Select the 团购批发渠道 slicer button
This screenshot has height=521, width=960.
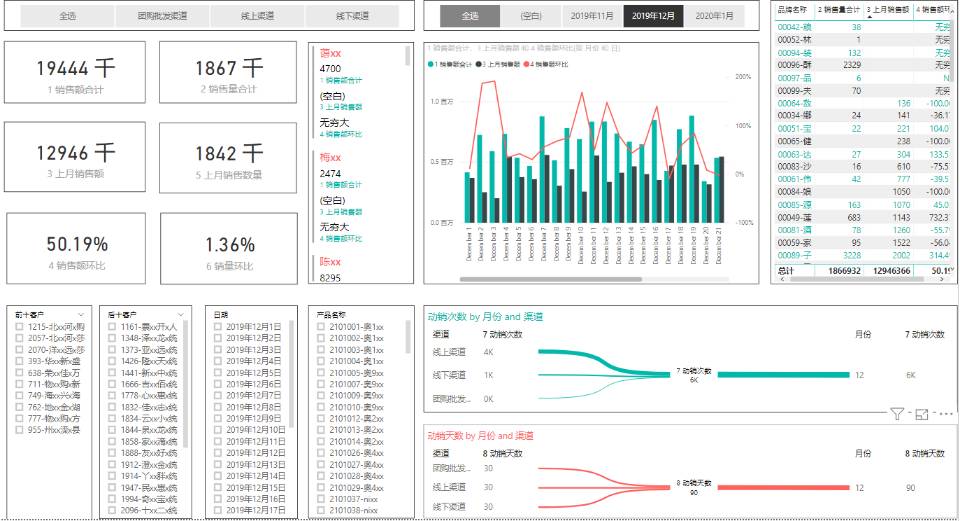pos(163,16)
